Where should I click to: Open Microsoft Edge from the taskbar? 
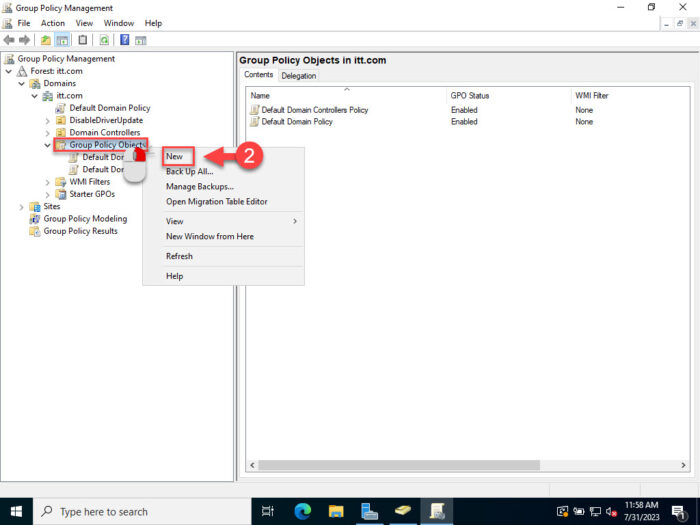point(303,511)
